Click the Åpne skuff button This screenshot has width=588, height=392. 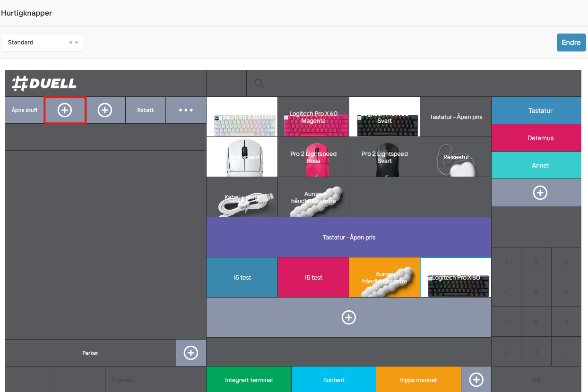25,110
